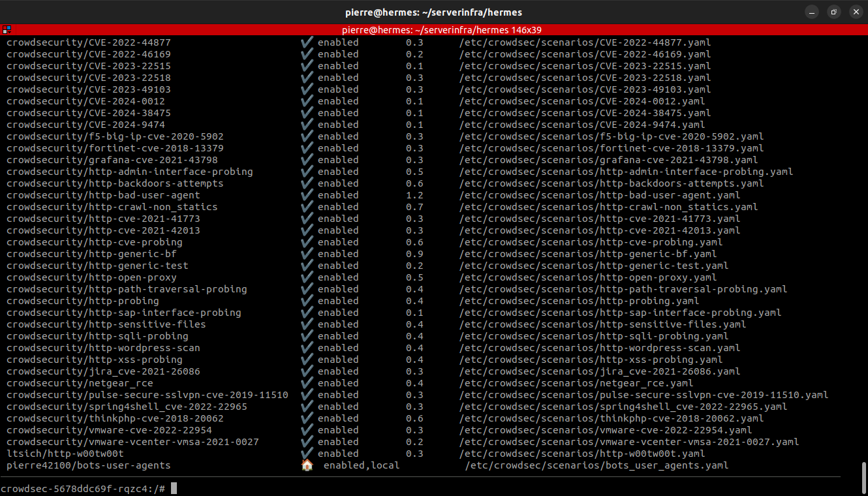868x496 pixels.
Task: Click the checkmark beside http-sensitive-files
Action: coord(307,324)
